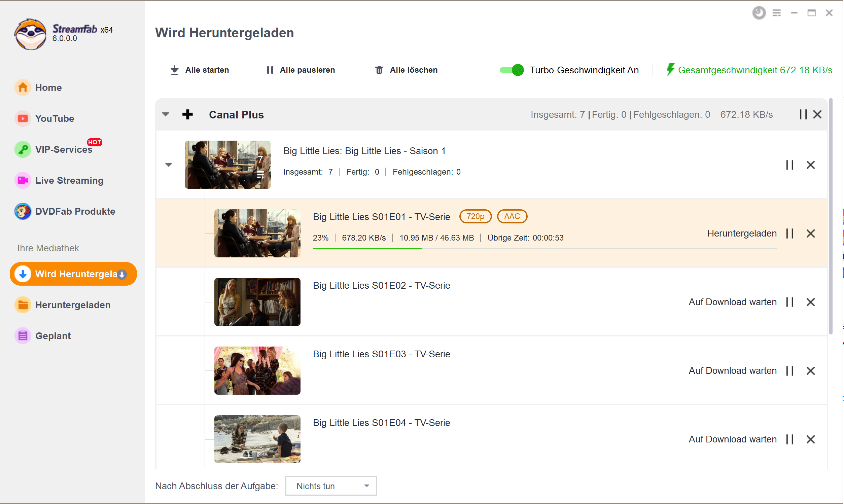This screenshot has height=504, width=844.
Task: Pause the Big Little Lies S01E01 download
Action: (x=790, y=233)
